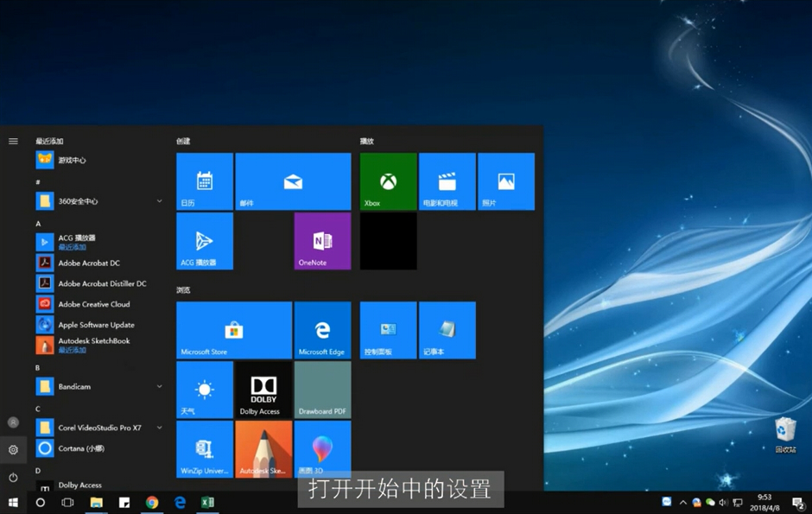
Task: Show hidden tray icons chevron
Action: click(683, 502)
